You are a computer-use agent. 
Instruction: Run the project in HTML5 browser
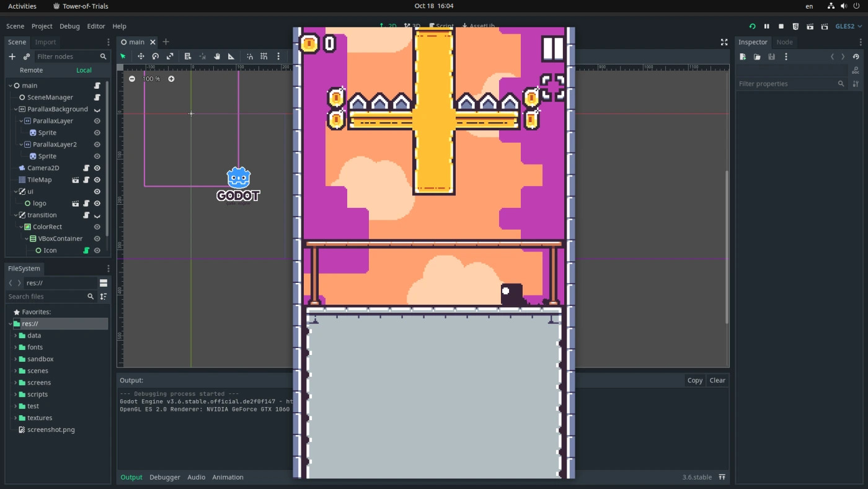point(795,27)
